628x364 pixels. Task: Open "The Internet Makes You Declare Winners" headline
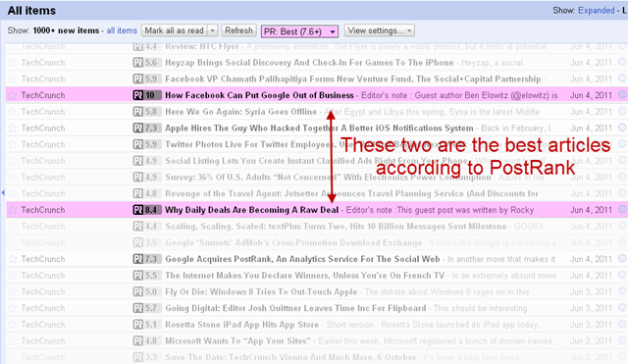tap(305, 276)
